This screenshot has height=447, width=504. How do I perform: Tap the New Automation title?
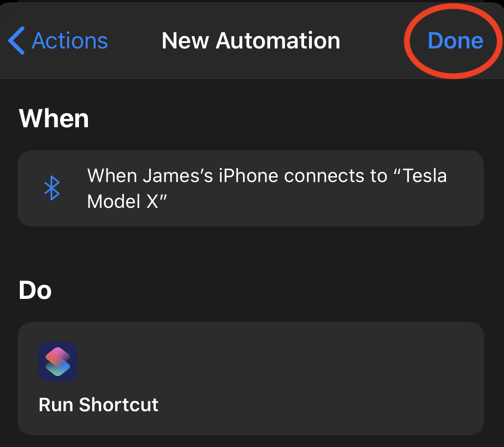coord(251,40)
